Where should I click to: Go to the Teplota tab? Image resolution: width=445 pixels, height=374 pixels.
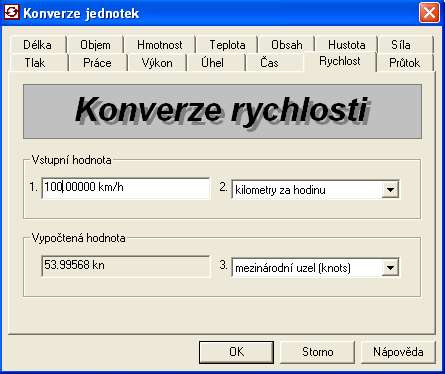[227, 45]
